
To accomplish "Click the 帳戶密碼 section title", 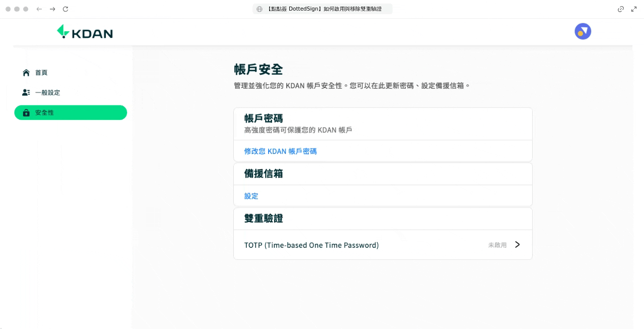I will (x=264, y=118).
